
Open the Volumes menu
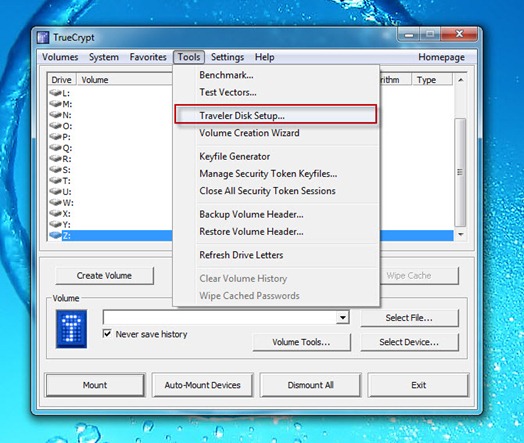(60, 57)
